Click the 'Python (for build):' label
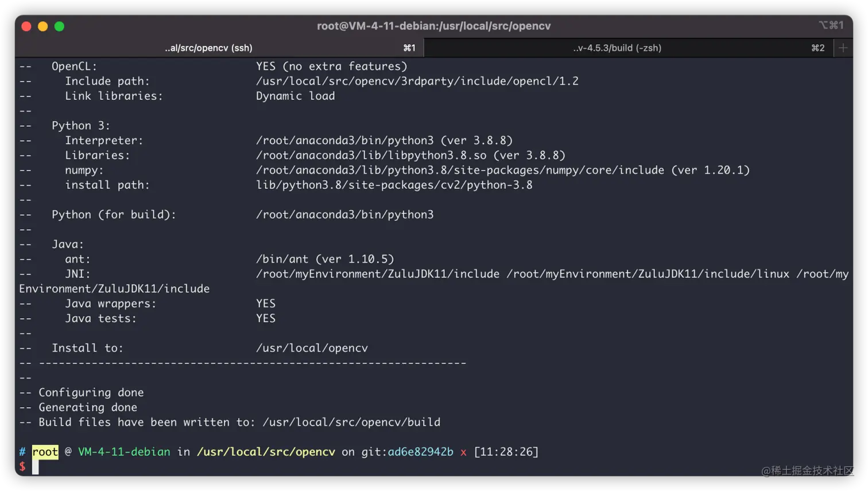 pos(114,215)
